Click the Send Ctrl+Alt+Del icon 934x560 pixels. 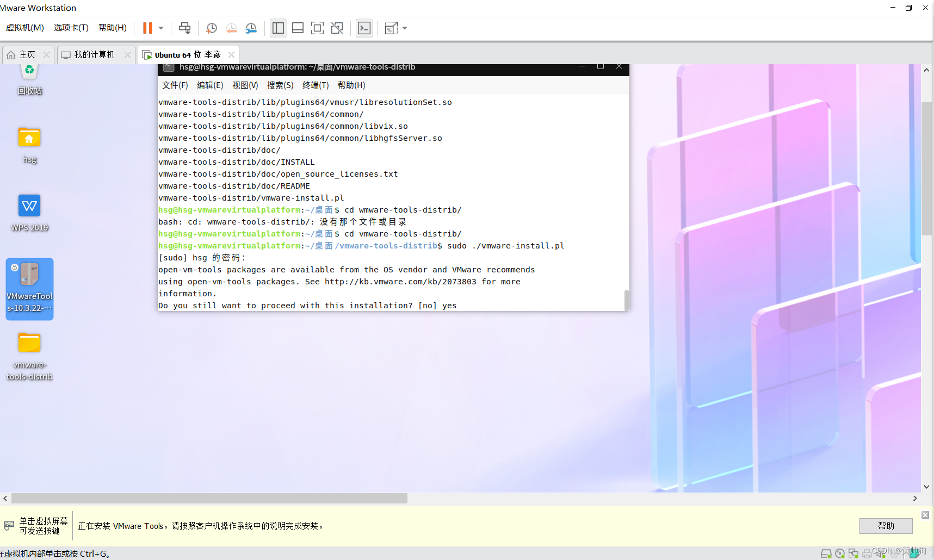point(185,28)
